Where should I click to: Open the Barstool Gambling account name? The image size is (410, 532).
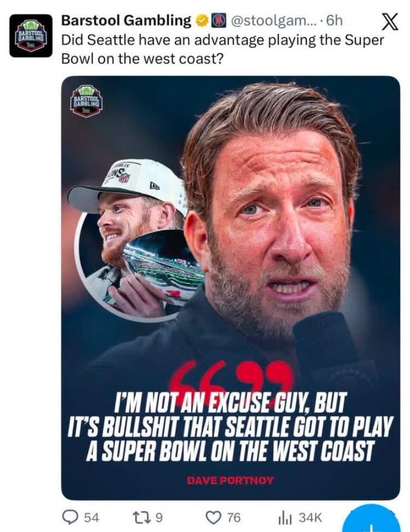(125, 21)
